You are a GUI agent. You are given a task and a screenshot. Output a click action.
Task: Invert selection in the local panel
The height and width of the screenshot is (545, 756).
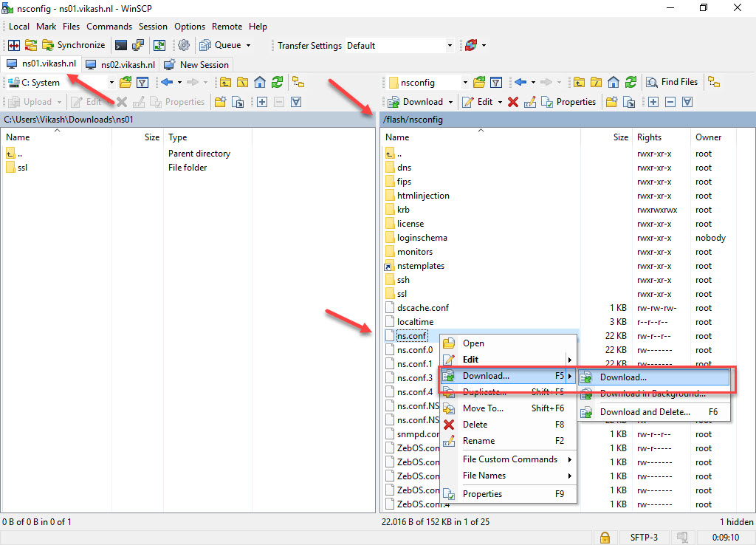pos(297,102)
